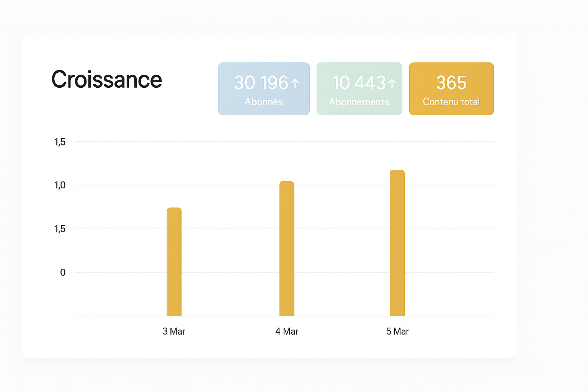Click the 365 number in yellow card
Viewport: 588px width, 392px height.
451,83
